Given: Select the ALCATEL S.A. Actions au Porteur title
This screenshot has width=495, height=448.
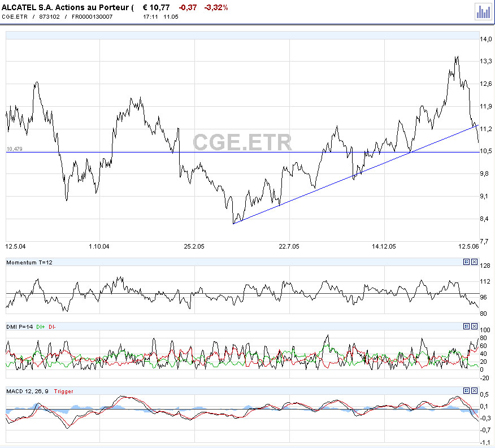Looking at the screenshot, I should 68,7.
